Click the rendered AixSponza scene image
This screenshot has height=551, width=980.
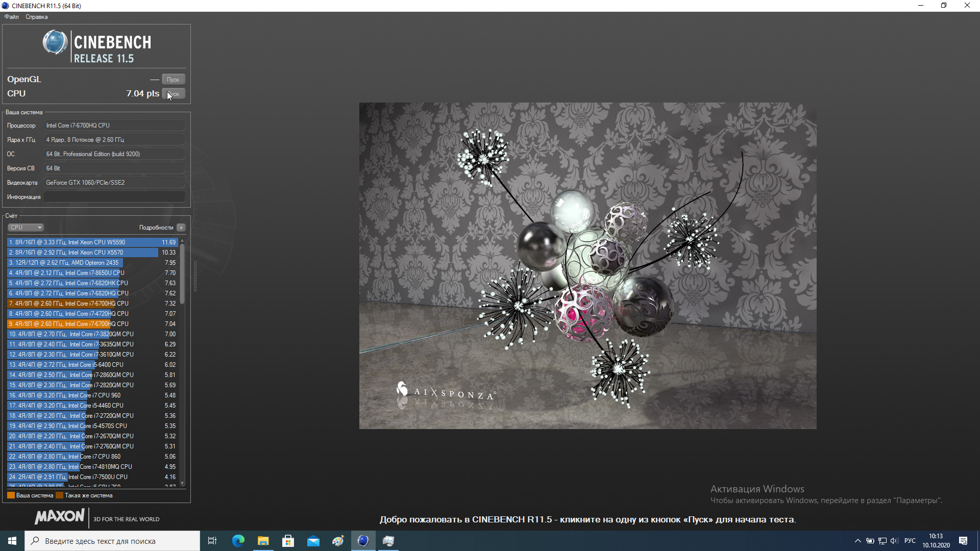[x=587, y=266]
